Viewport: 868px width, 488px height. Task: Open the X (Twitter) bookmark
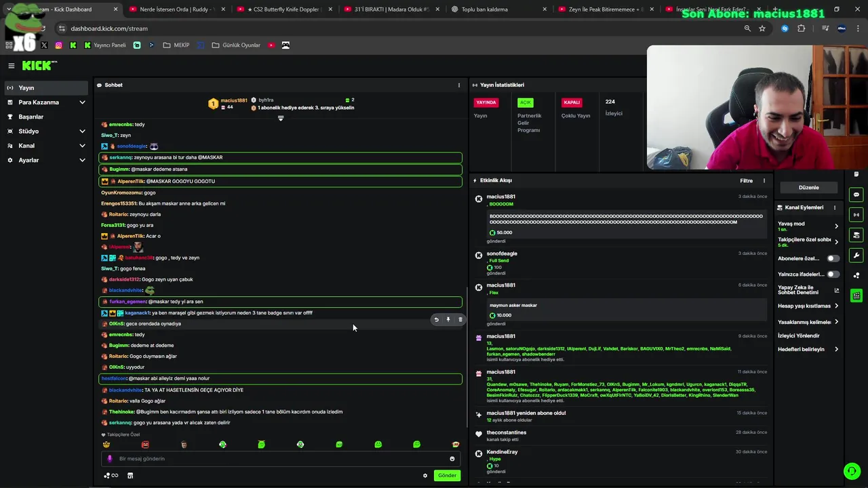[44, 45]
